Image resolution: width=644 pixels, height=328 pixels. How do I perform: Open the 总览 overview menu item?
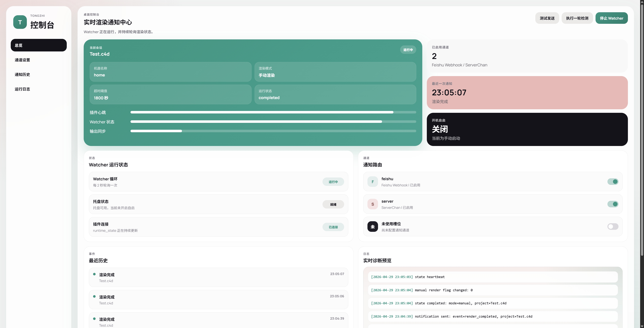[x=39, y=45]
